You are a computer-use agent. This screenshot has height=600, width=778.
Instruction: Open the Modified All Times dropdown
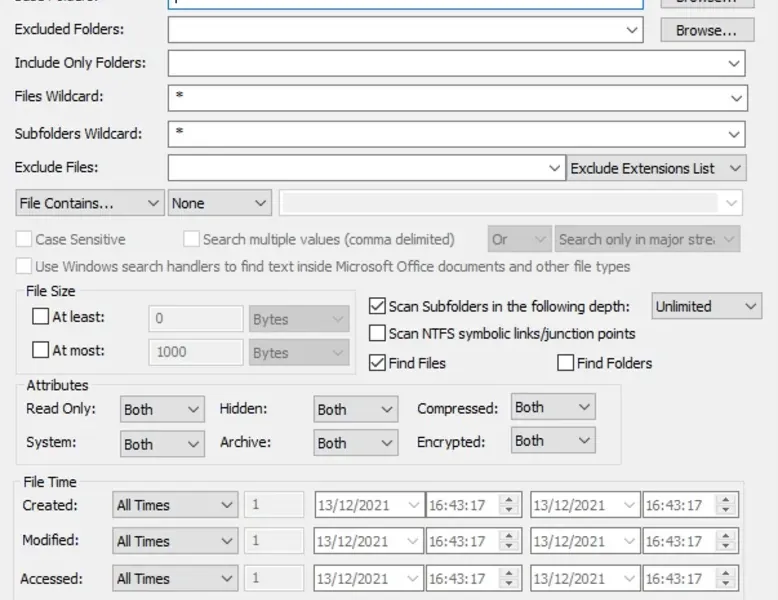click(x=175, y=540)
